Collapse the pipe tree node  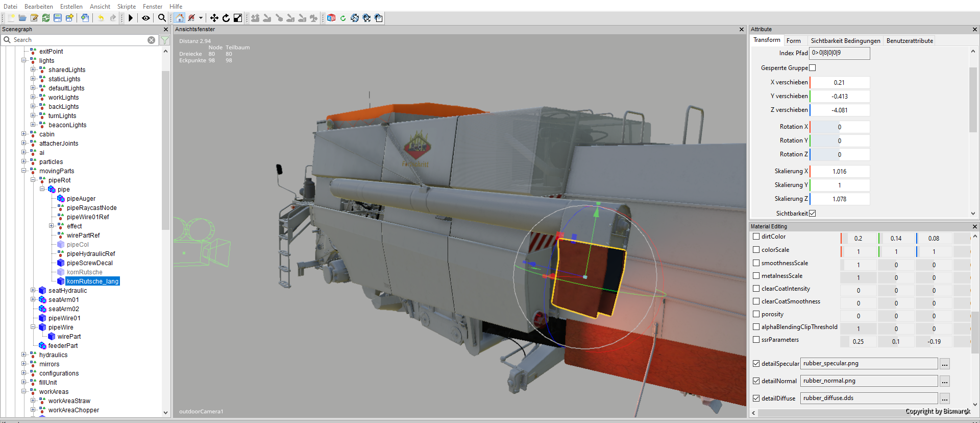[x=42, y=189]
